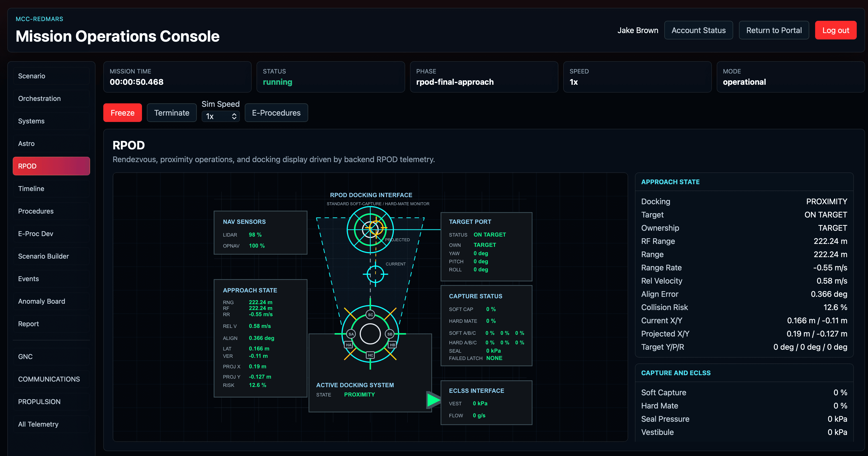Go to Scenario Builder

coord(51,256)
